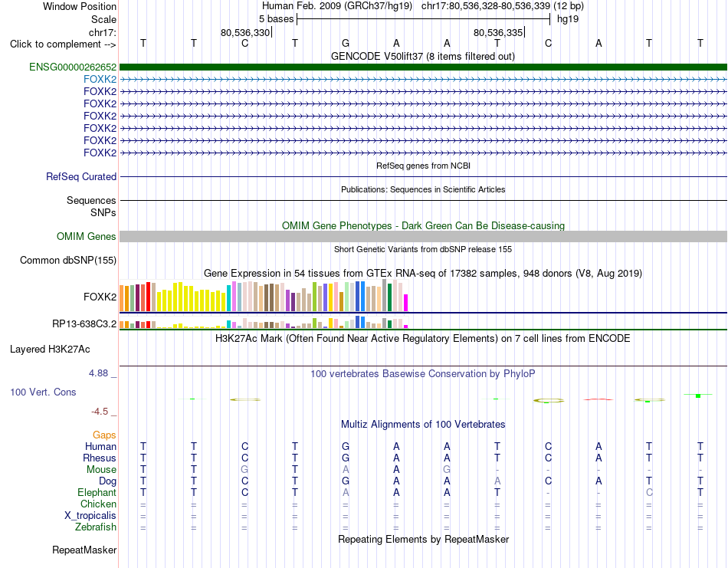The width and height of the screenshot is (728, 568).
Task: Click the RP13-638C3.2 expression label
Action: pyautogui.click(x=84, y=323)
